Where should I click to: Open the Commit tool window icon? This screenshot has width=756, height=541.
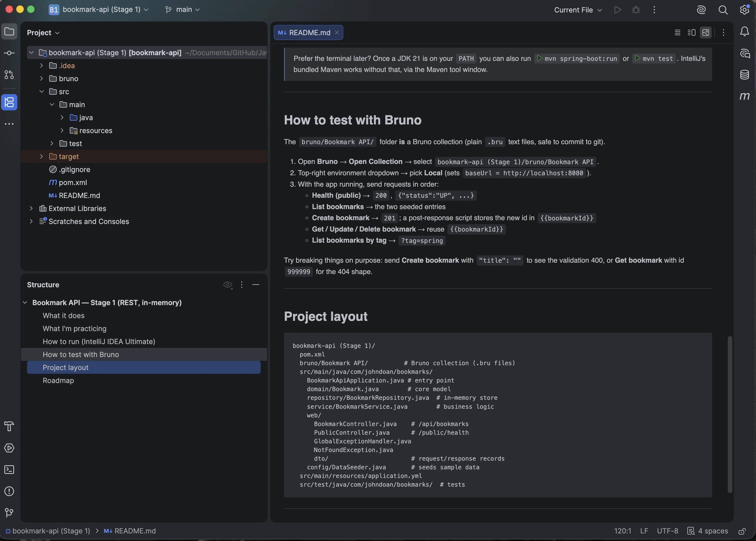coord(9,53)
